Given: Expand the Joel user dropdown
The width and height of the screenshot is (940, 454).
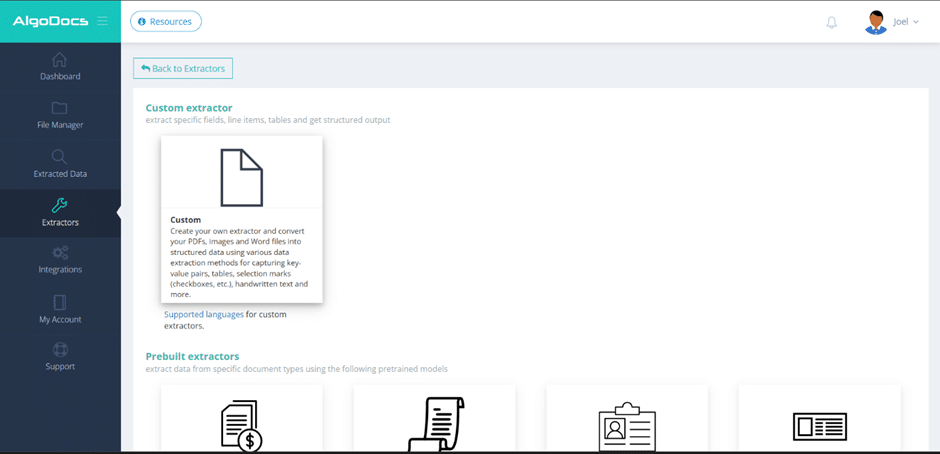Looking at the screenshot, I should pos(906,22).
